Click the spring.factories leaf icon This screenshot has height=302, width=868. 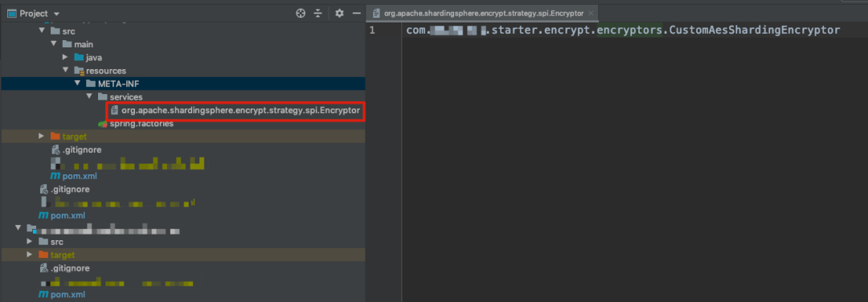click(102, 124)
